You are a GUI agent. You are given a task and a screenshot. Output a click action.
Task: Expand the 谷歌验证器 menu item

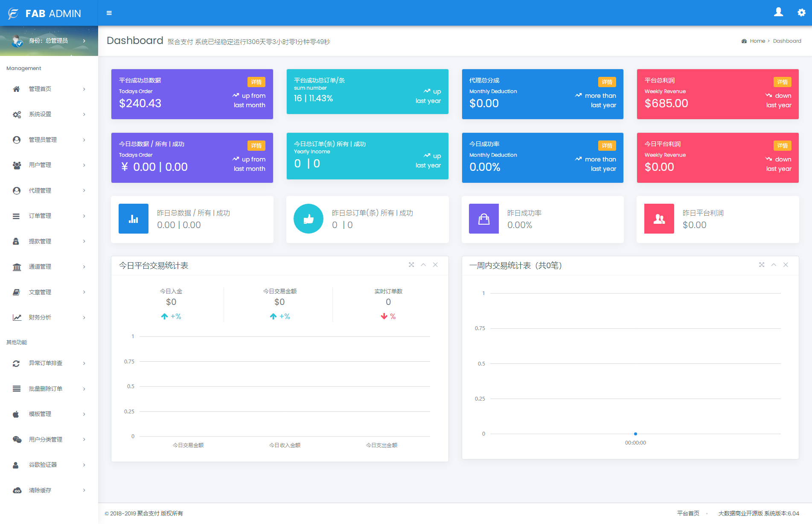84,465
